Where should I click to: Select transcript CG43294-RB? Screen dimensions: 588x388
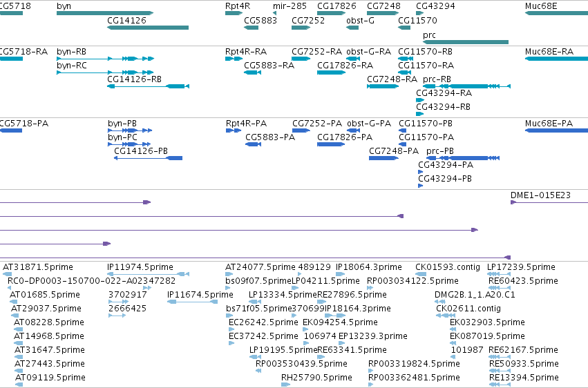point(419,114)
